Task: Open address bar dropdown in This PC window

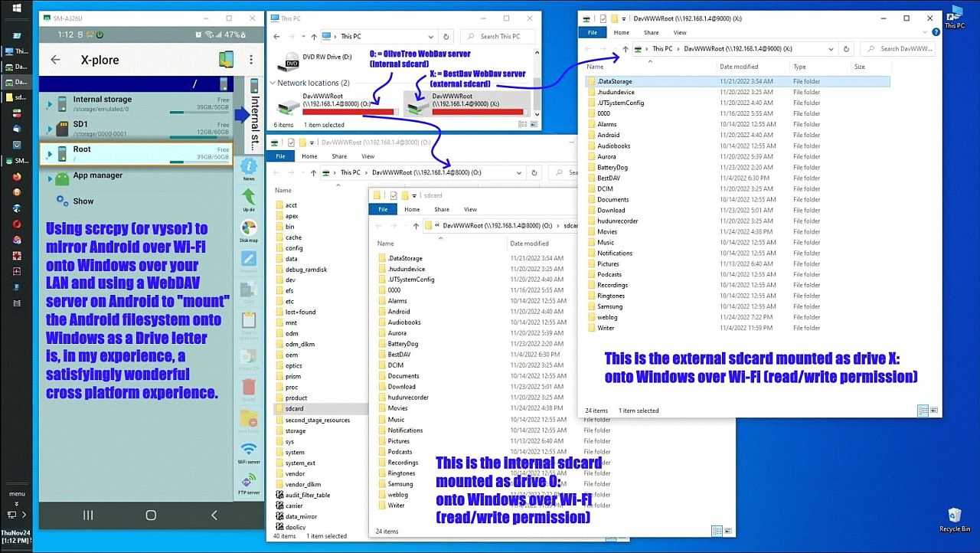Action: [431, 36]
